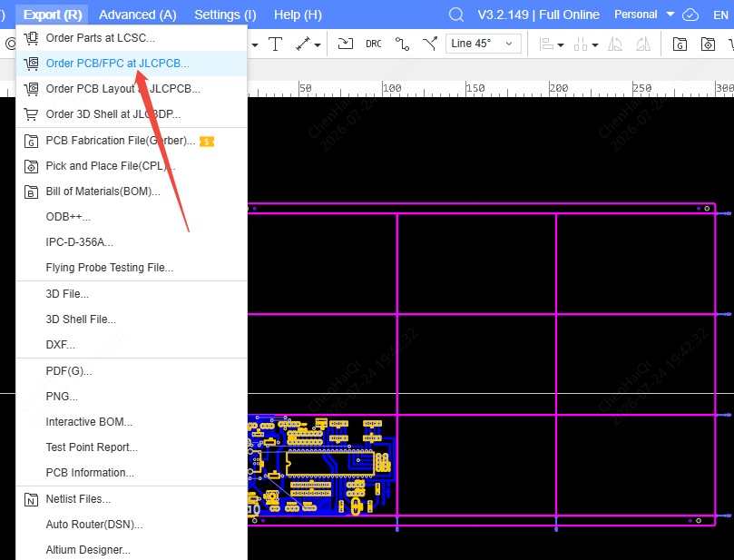
Task: Run the DRC check
Action: (374, 44)
